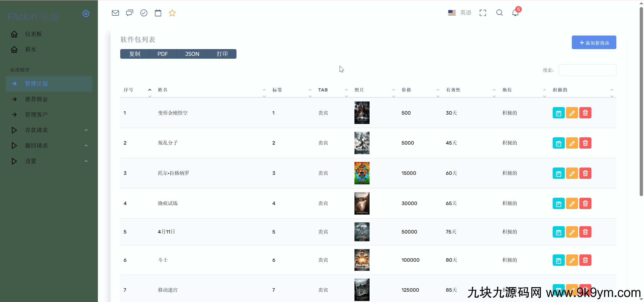Viewport: 644px width, 302px height.
Task: Edit row 2 with orange pencil button
Action: pyautogui.click(x=572, y=143)
